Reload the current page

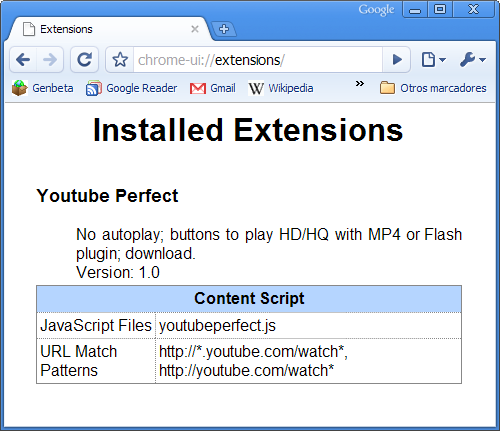pos(85,60)
